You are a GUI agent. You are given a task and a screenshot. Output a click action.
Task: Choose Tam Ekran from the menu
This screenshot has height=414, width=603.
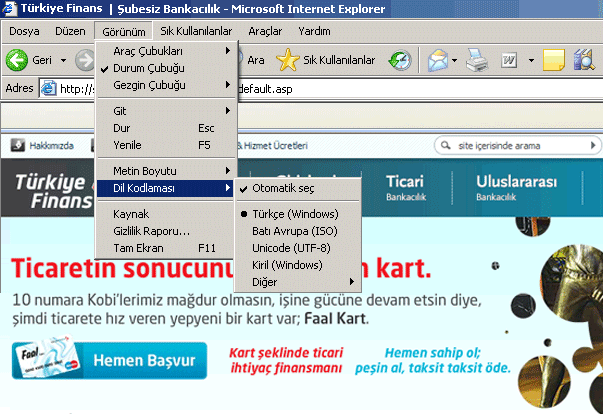point(165,248)
